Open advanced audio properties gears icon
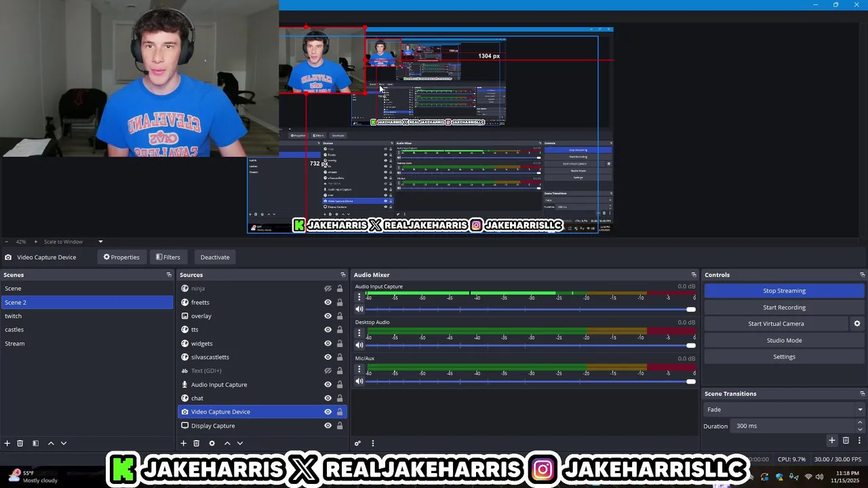The image size is (868, 488). click(358, 443)
